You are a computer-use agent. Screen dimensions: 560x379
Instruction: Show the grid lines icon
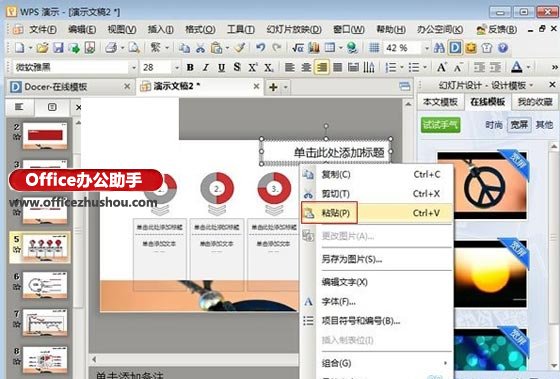click(x=374, y=48)
